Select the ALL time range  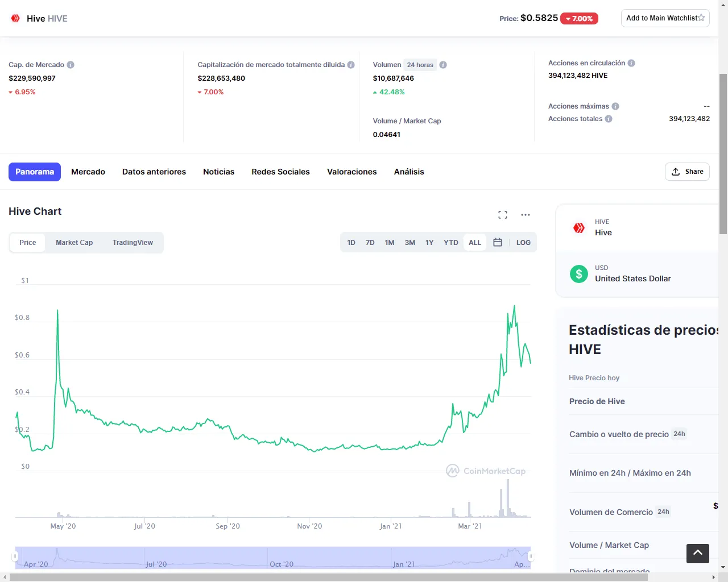coord(475,242)
